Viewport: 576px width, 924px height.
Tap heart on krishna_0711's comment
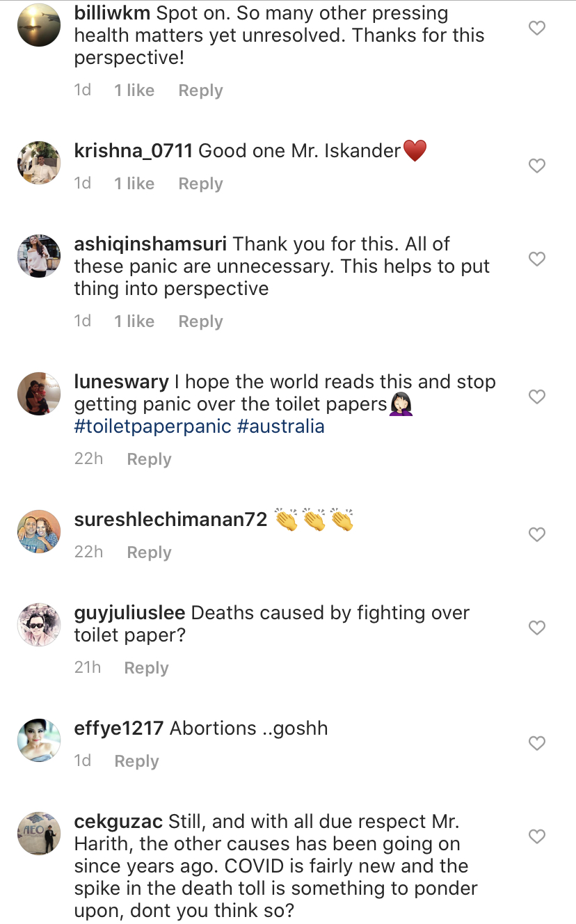536,166
